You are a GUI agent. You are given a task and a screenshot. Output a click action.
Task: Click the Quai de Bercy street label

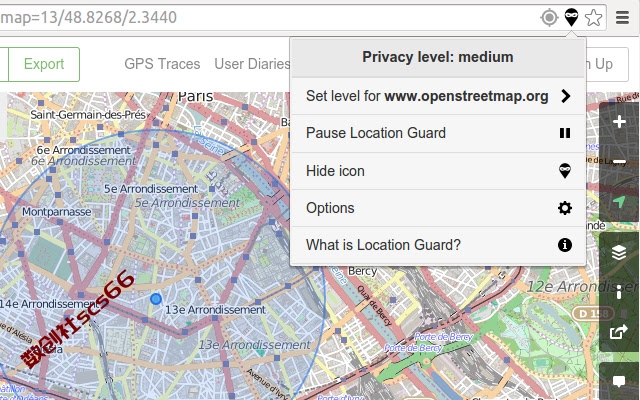point(375,304)
